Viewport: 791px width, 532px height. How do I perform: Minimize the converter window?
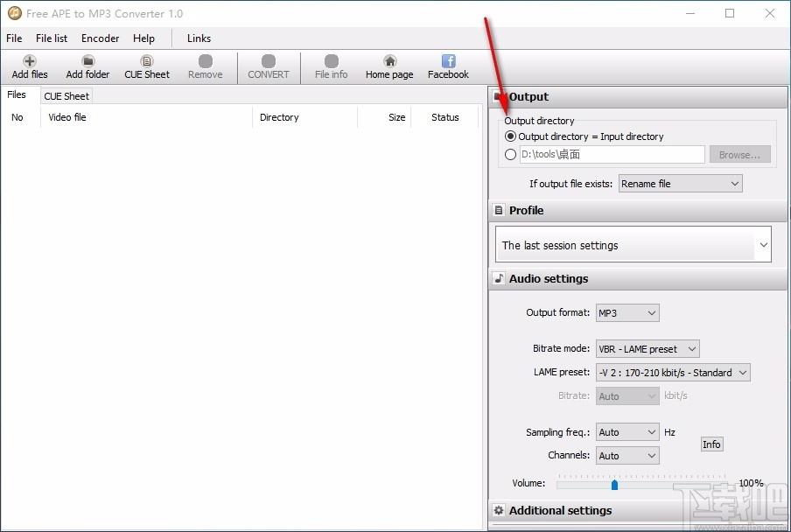click(690, 14)
